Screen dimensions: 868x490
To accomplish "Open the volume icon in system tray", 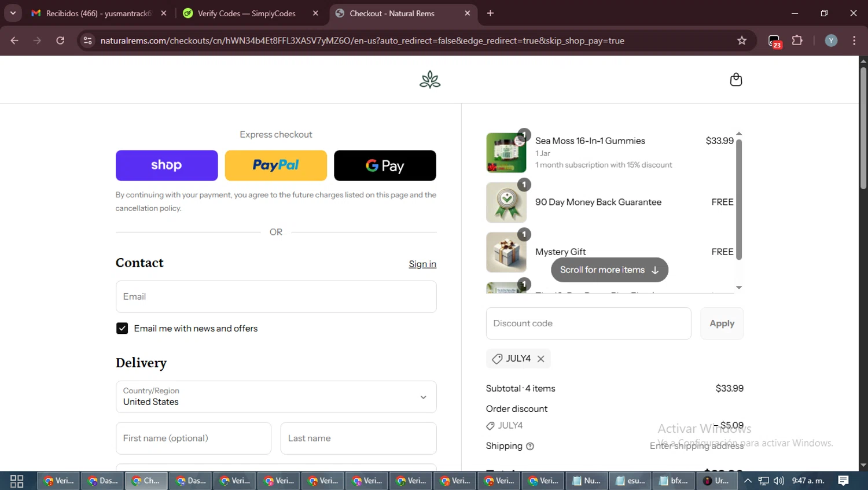I will 779,481.
